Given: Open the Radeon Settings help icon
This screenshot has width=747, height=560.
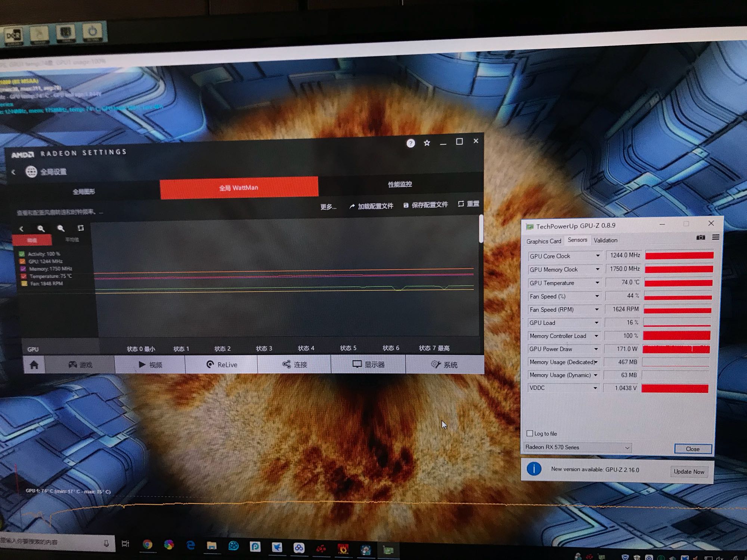Looking at the screenshot, I should [x=410, y=143].
